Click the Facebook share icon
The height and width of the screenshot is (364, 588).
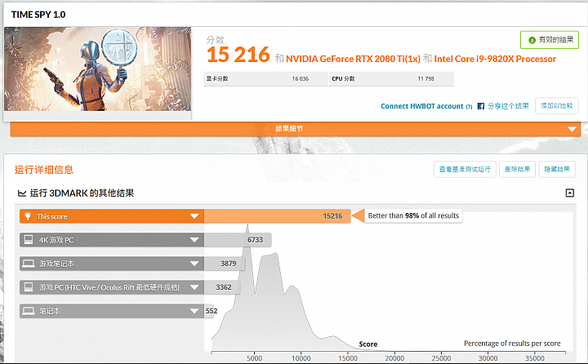click(x=481, y=106)
